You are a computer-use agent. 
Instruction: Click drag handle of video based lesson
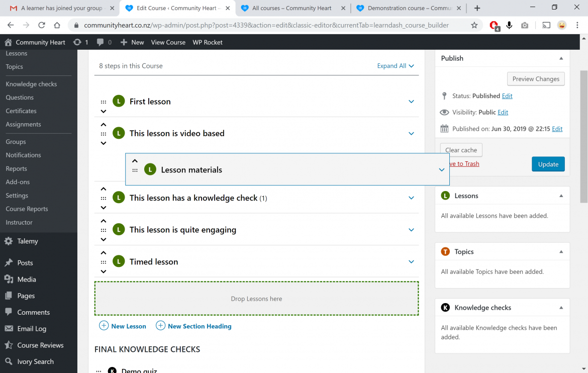104,134
